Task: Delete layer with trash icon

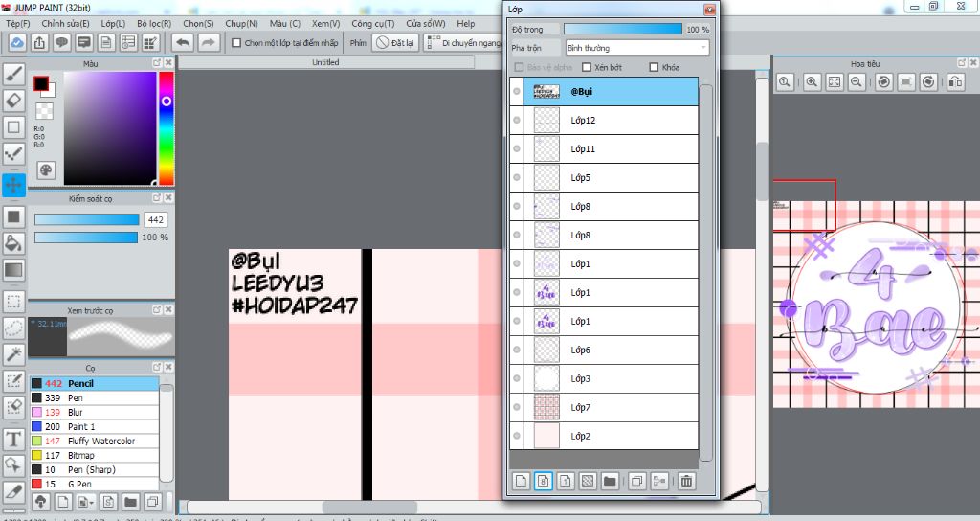Action: [686, 481]
